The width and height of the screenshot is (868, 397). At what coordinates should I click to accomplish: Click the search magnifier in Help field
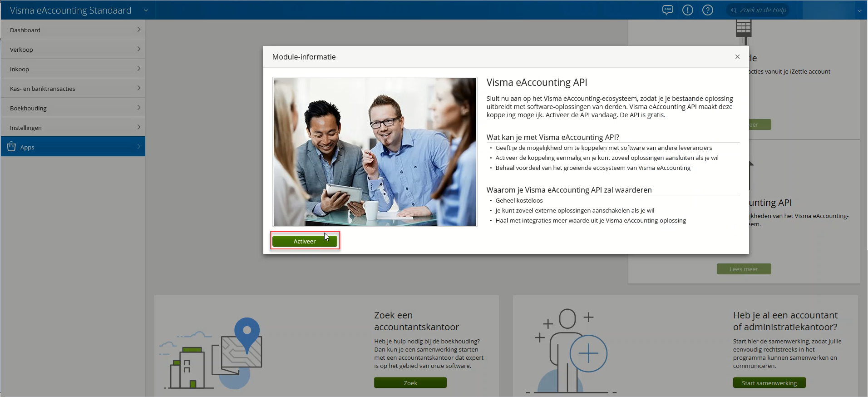[734, 10]
